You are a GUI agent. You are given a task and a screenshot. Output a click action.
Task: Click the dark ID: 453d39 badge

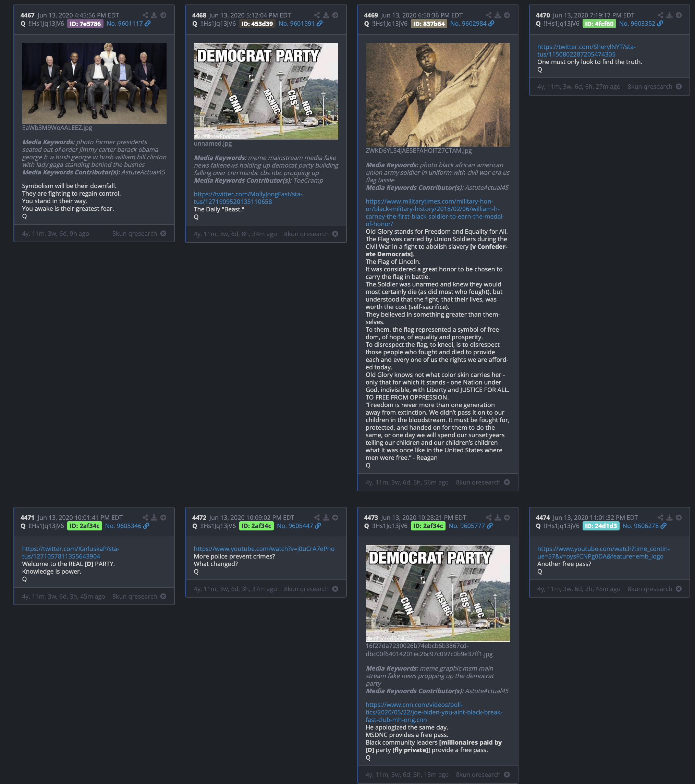[x=257, y=24]
